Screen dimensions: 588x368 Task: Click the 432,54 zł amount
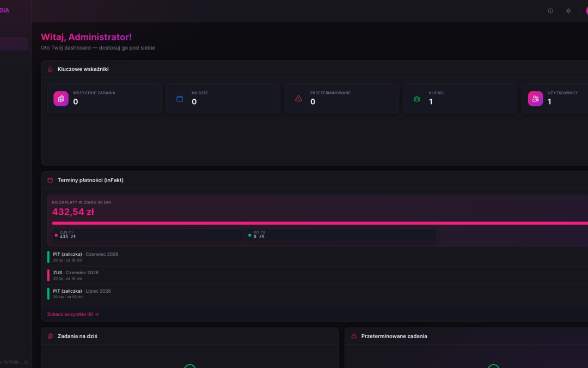click(x=73, y=212)
